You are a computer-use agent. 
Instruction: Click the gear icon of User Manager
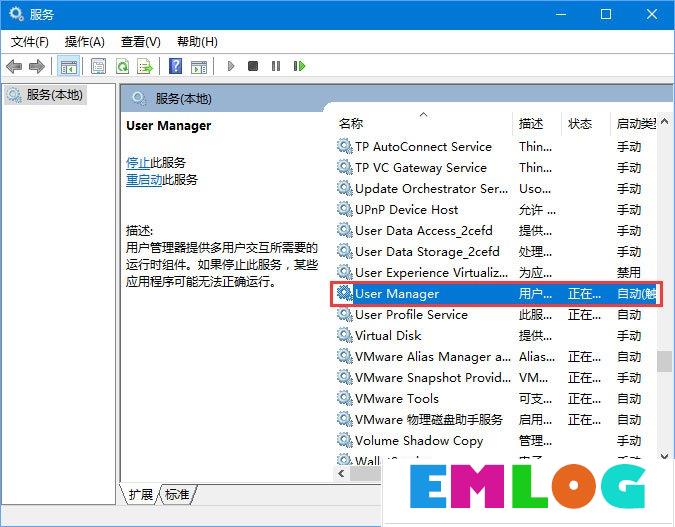click(x=345, y=293)
